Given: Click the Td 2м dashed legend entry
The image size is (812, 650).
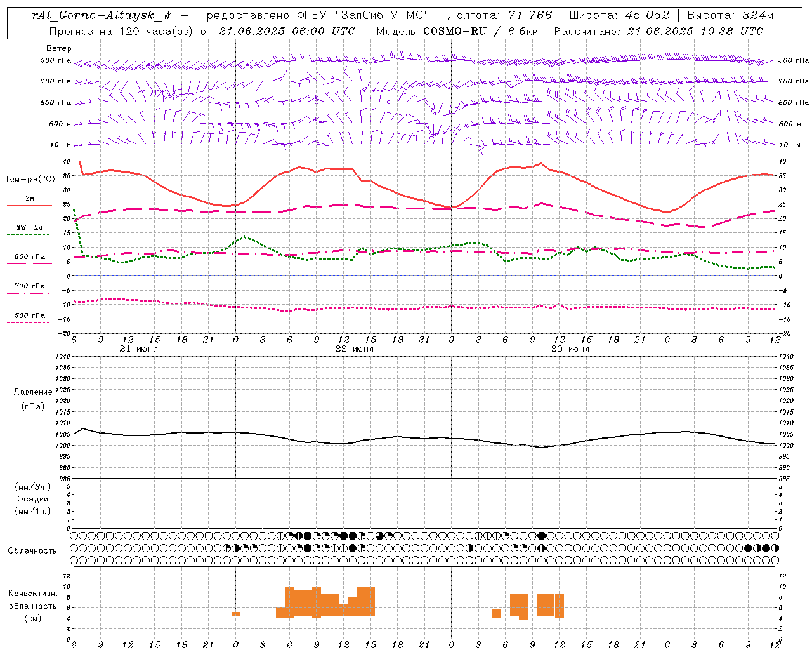Looking at the screenshot, I should (x=29, y=227).
